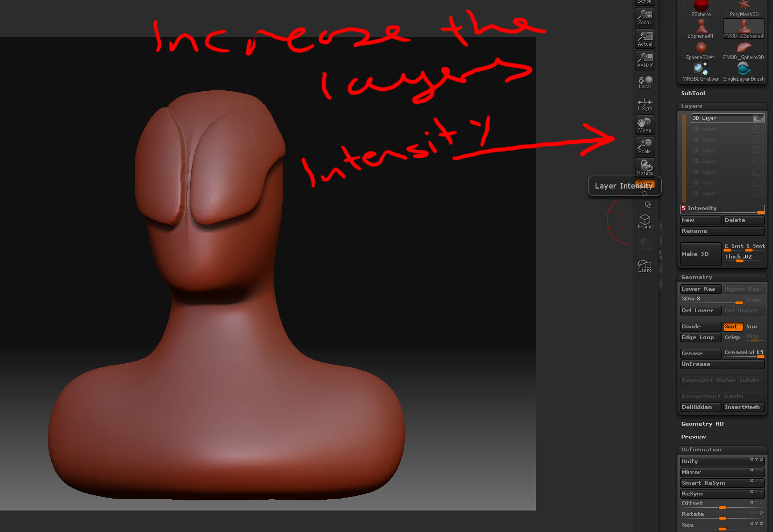Toggle the Z axis on the Mirror deformation

pyautogui.click(x=761, y=470)
